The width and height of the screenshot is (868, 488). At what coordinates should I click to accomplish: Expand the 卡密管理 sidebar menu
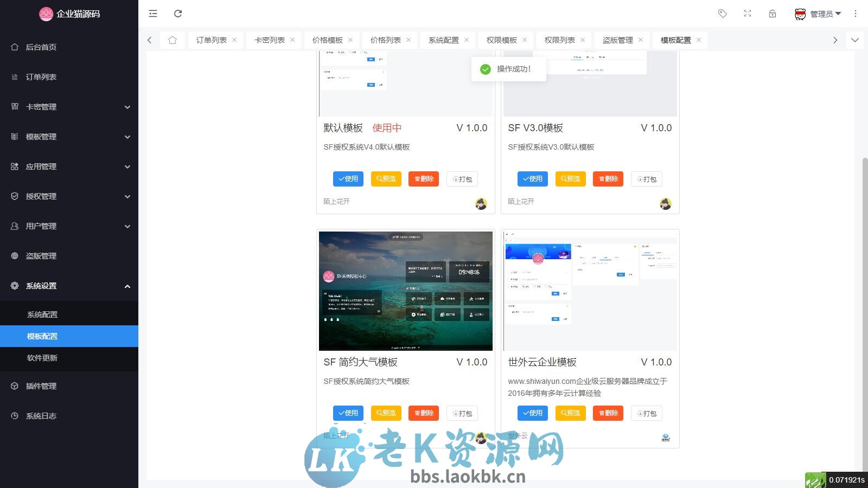click(69, 107)
